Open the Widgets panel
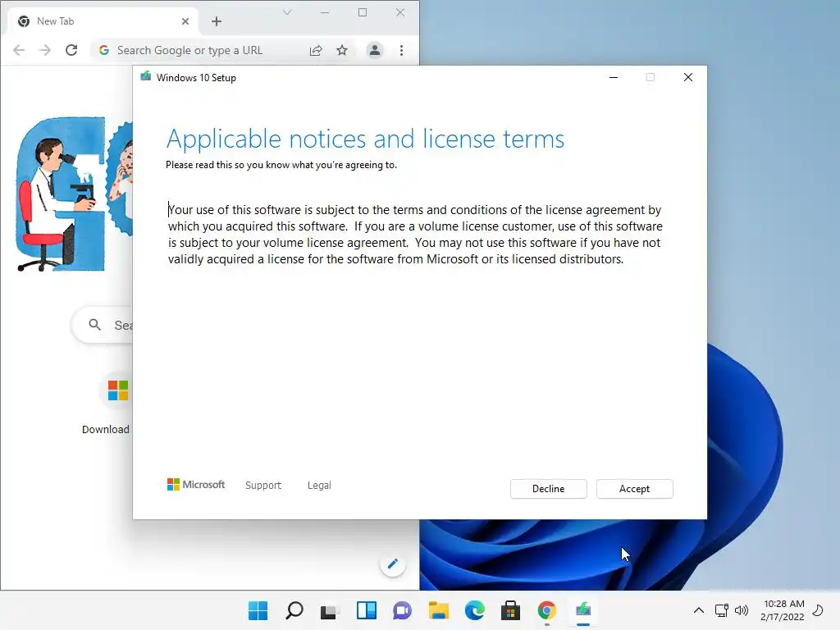The height and width of the screenshot is (630, 840). (x=367, y=610)
